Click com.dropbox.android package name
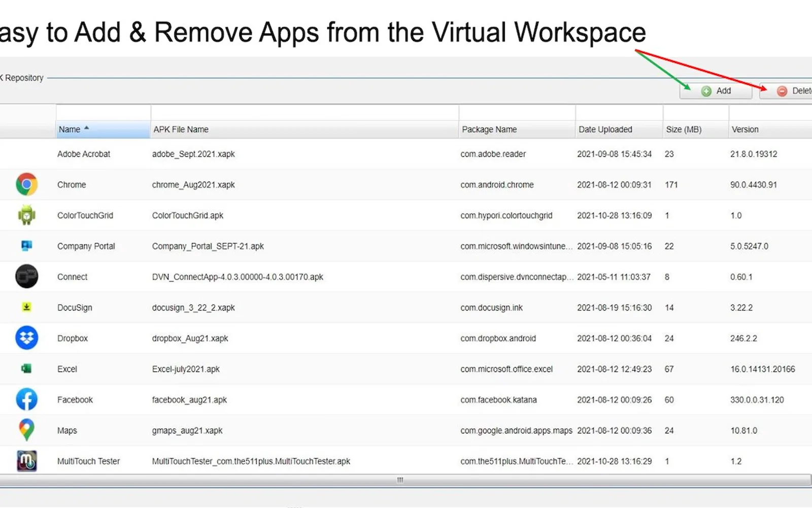Viewport: 812px width, 508px height. click(498, 338)
